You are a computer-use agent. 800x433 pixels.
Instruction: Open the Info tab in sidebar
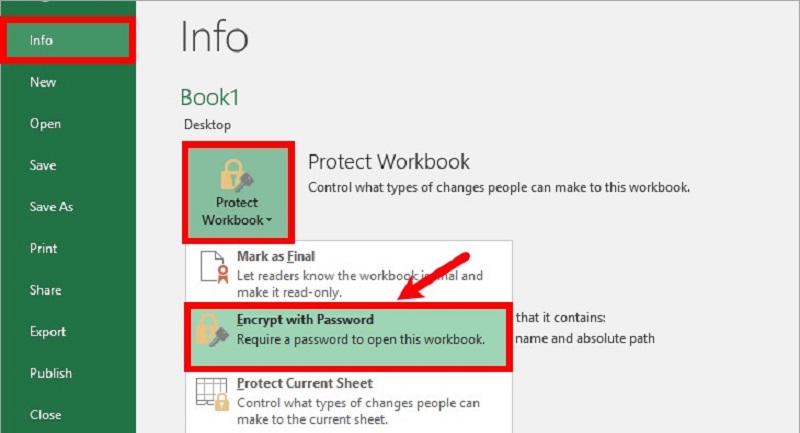point(68,40)
